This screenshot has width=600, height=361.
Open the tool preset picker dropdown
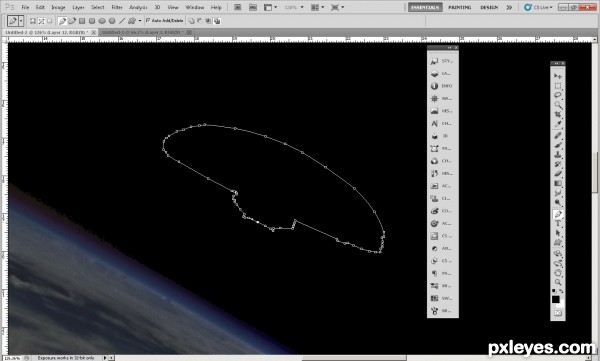[x=21, y=21]
